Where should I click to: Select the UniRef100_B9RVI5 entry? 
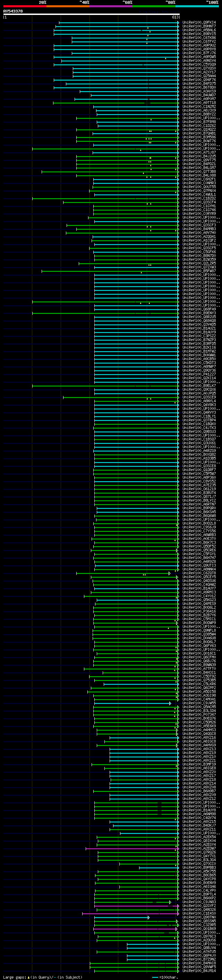[199, 34]
